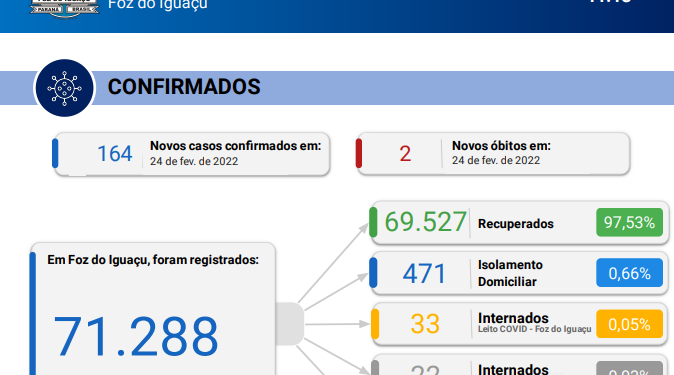Click the Recuperados label
The image size is (674, 375).
point(516,224)
